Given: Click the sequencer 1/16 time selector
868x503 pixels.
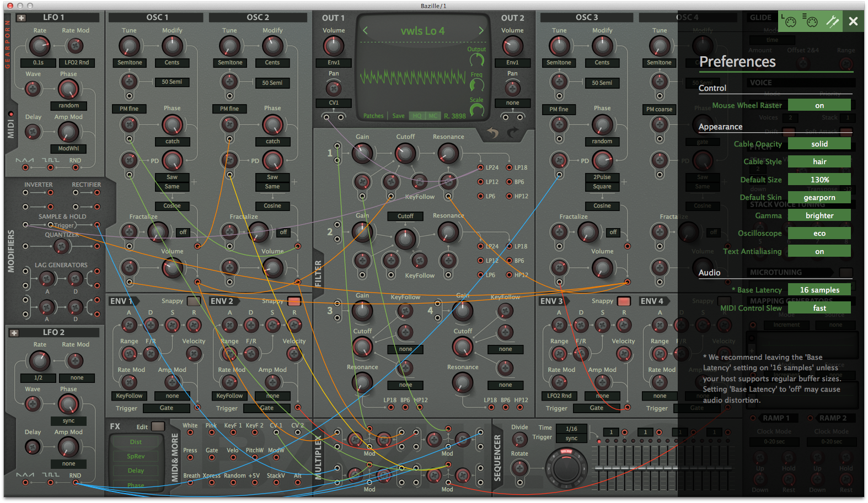Looking at the screenshot, I should point(571,429).
